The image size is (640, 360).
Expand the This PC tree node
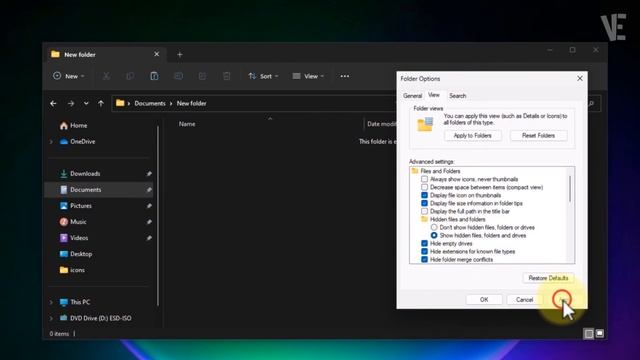pyautogui.click(x=51, y=302)
